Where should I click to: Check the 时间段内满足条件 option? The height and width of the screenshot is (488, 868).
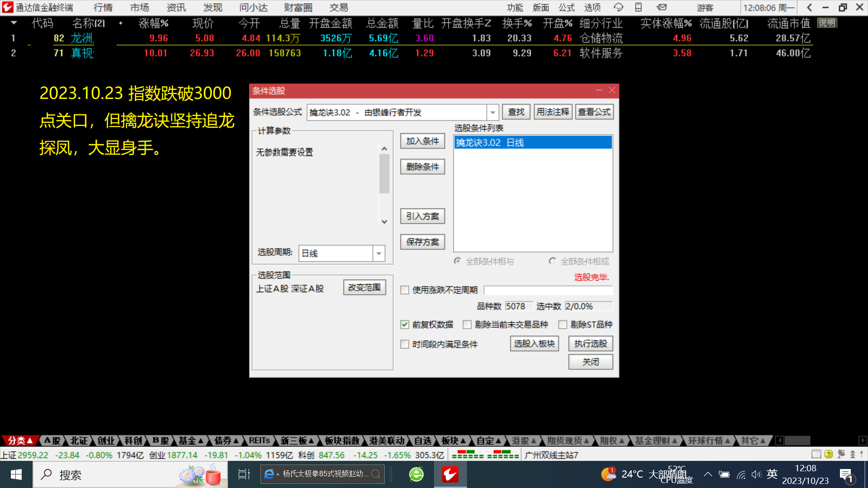(x=405, y=344)
